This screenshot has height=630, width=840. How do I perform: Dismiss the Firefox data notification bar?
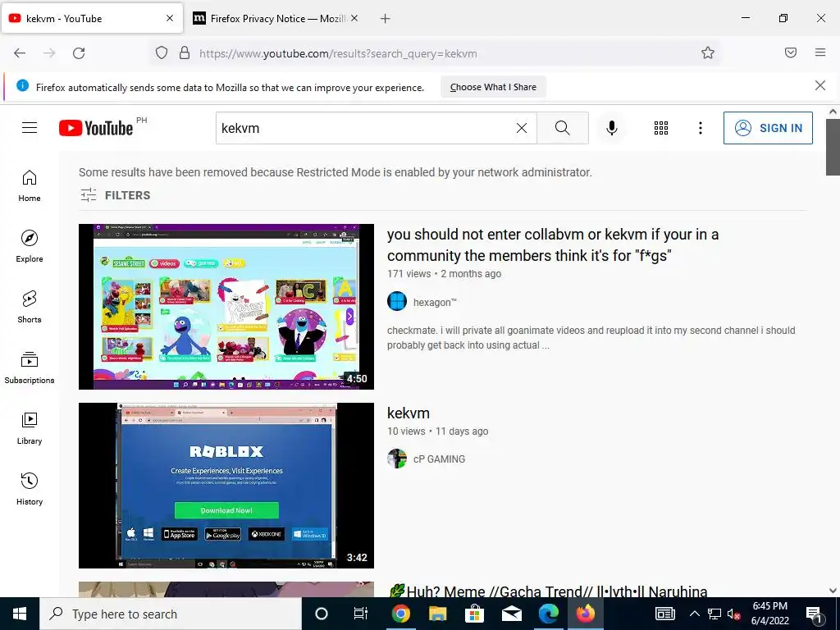(820, 85)
